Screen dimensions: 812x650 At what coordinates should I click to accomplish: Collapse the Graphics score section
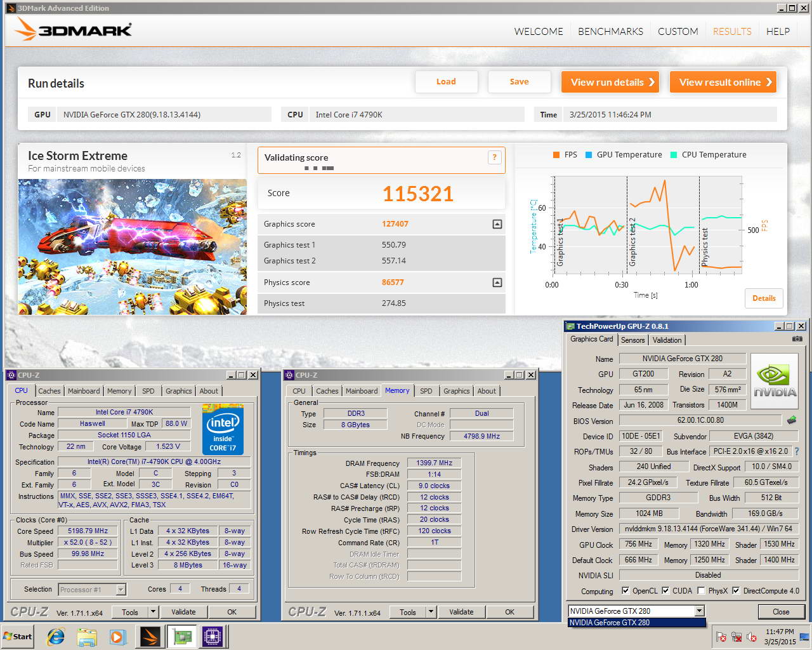pyautogui.click(x=497, y=224)
